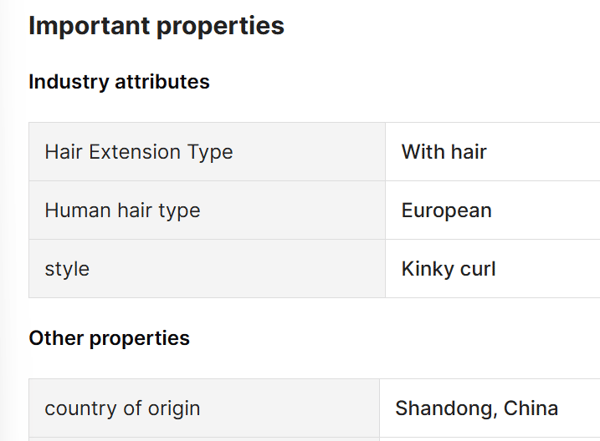Click the word China in origin value
Viewport: 600px width, 441px height.
tap(531, 408)
